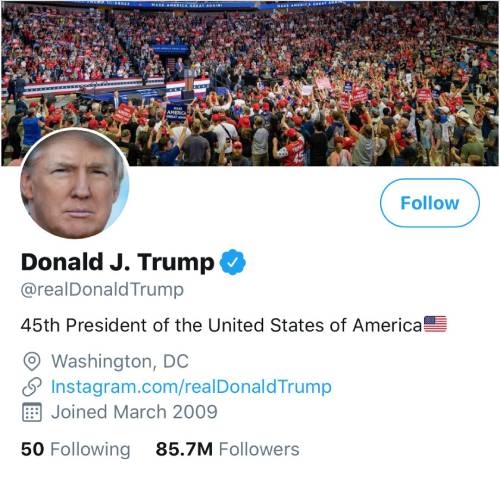Click the American flag emoji in bio
500x479 pixels.
click(435, 324)
